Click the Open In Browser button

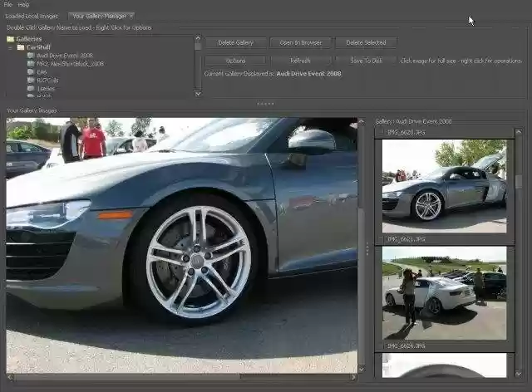coord(301,42)
